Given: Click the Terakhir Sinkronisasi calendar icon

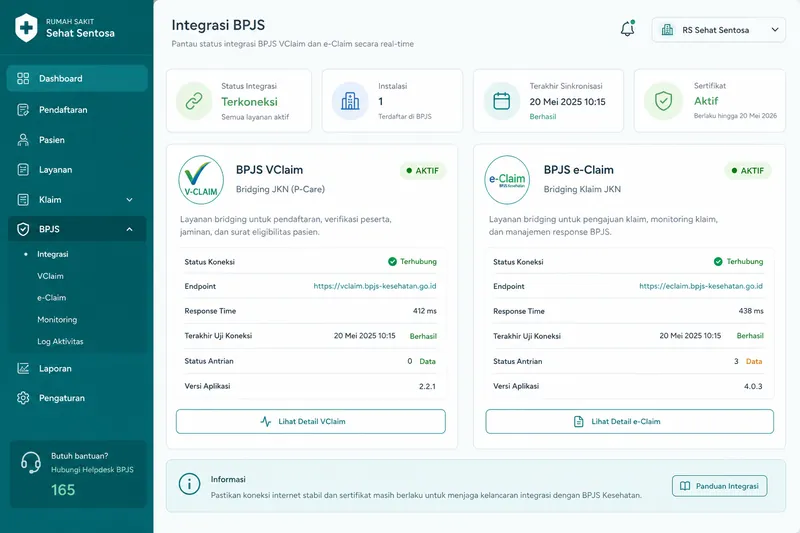Looking at the screenshot, I should click(x=502, y=101).
